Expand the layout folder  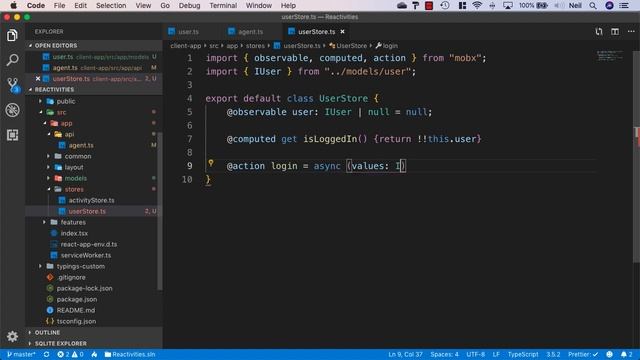tap(73, 167)
